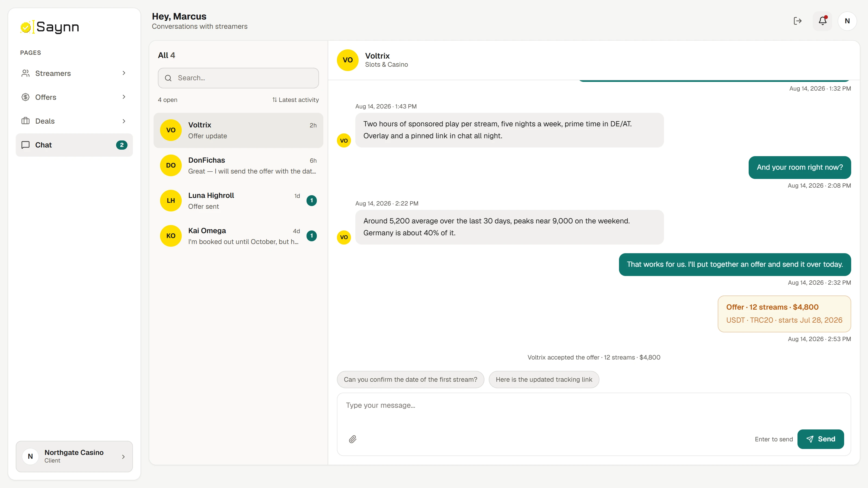This screenshot has width=868, height=488.
Task: Open the Kai Omega conversation
Action: (238, 236)
